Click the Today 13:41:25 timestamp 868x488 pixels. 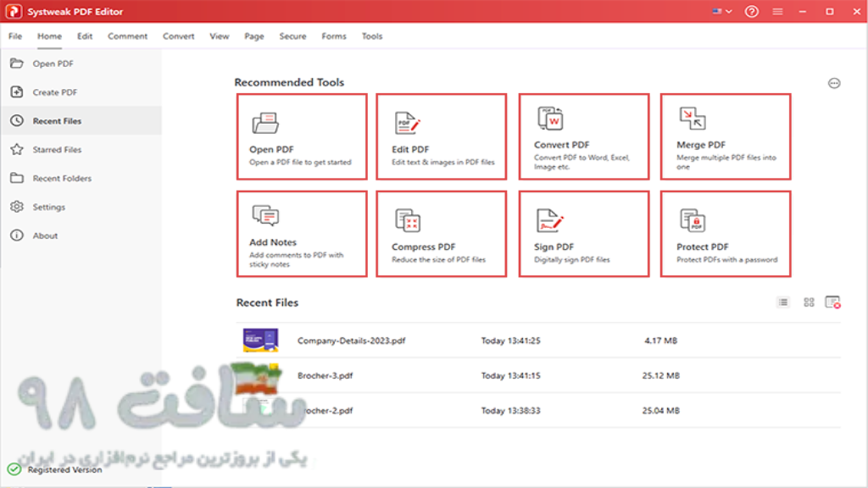[510, 341]
